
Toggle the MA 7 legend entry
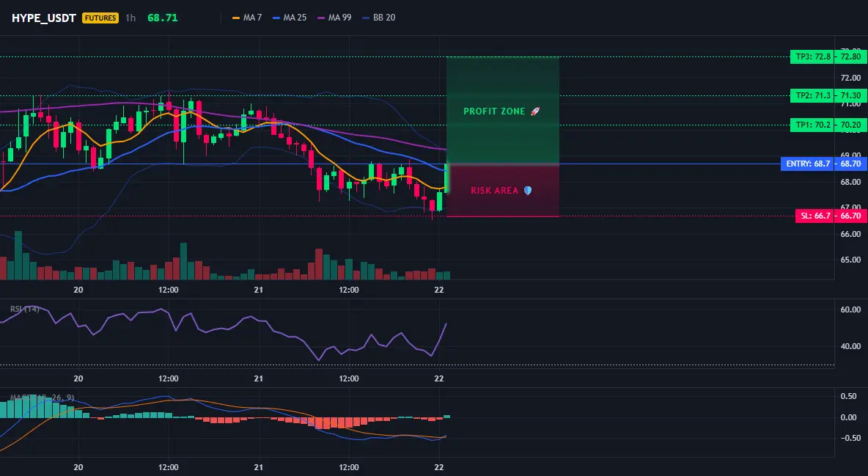click(247, 18)
